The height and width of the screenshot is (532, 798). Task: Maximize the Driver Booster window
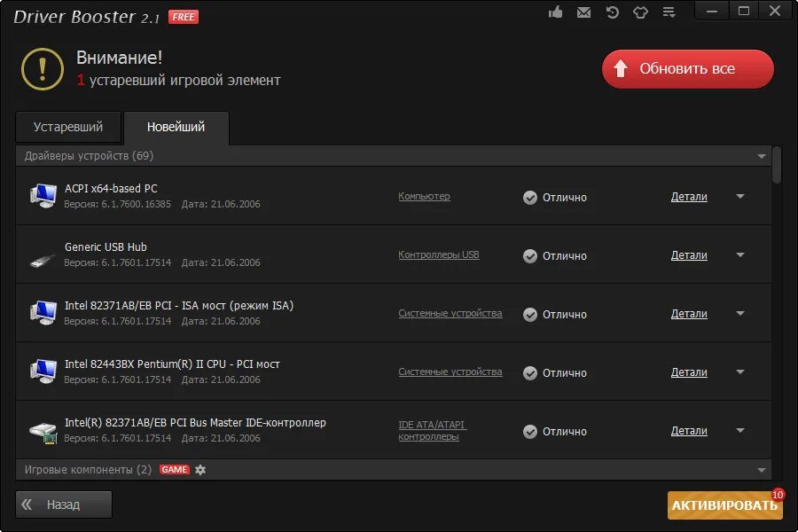(744, 12)
